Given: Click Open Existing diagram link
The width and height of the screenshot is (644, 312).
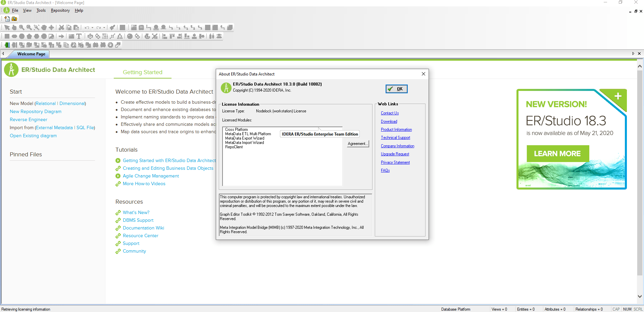Looking at the screenshot, I should [x=33, y=136].
